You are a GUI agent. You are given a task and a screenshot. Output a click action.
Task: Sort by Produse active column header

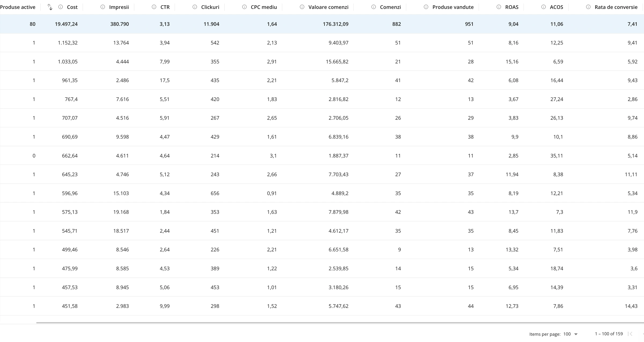click(18, 7)
